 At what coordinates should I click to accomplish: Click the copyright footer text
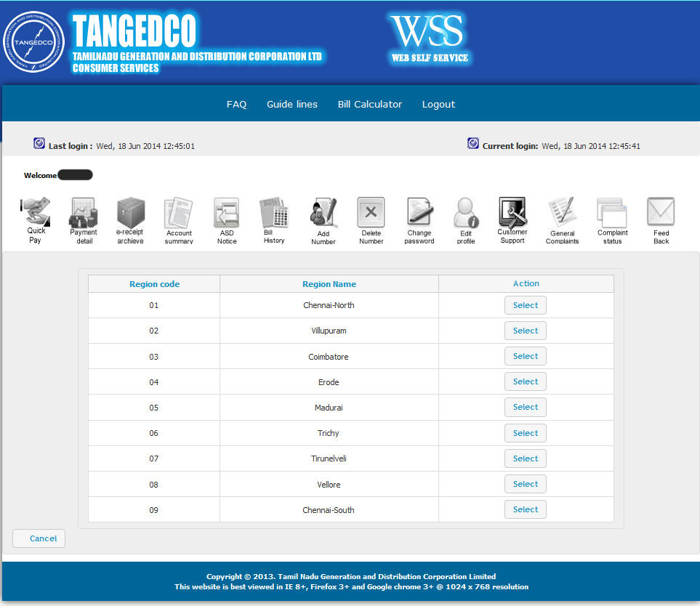click(x=351, y=576)
